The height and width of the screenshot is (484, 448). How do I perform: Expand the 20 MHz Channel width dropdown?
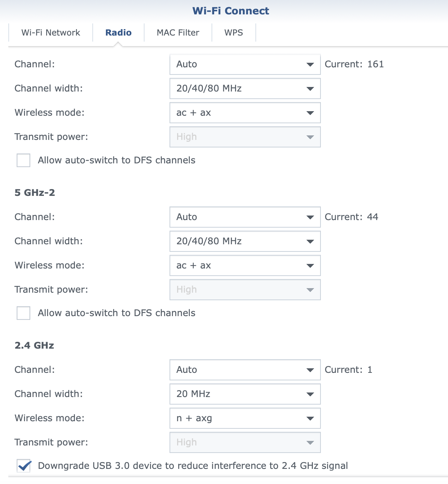point(245,394)
